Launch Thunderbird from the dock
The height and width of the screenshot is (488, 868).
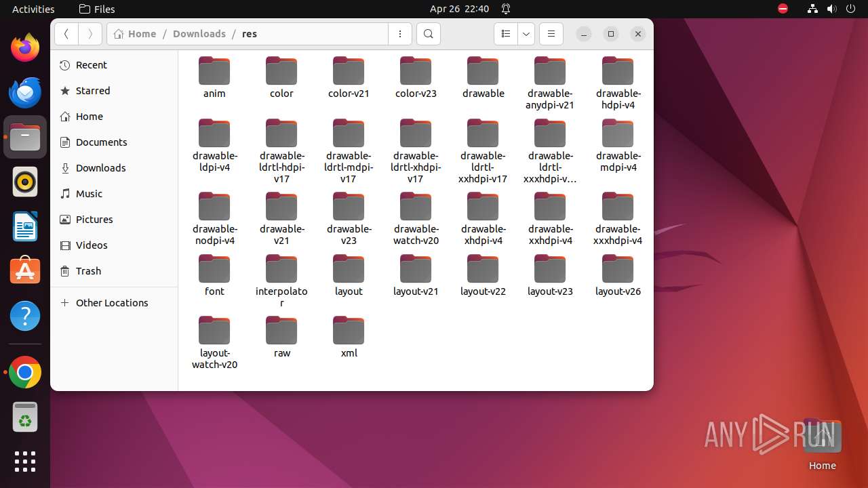click(x=25, y=92)
